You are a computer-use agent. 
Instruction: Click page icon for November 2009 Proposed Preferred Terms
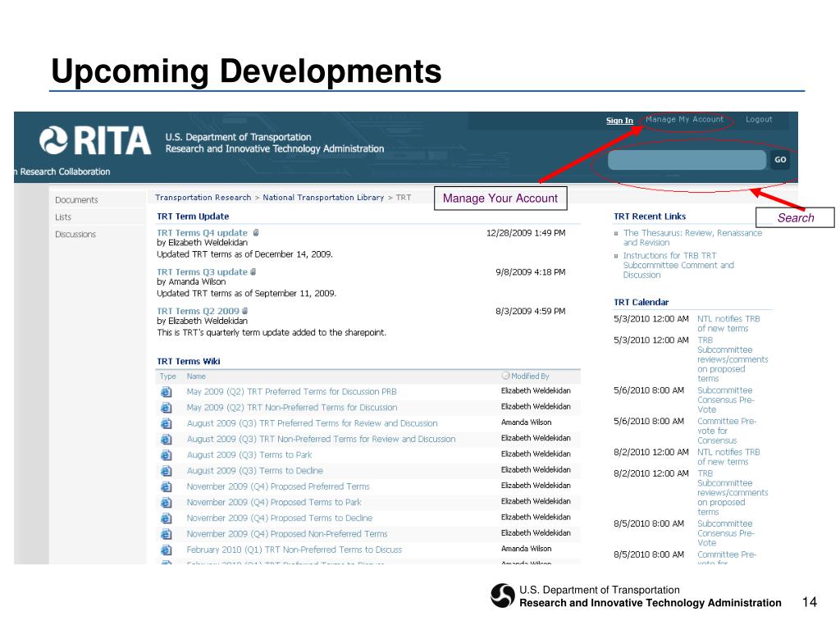click(x=167, y=487)
